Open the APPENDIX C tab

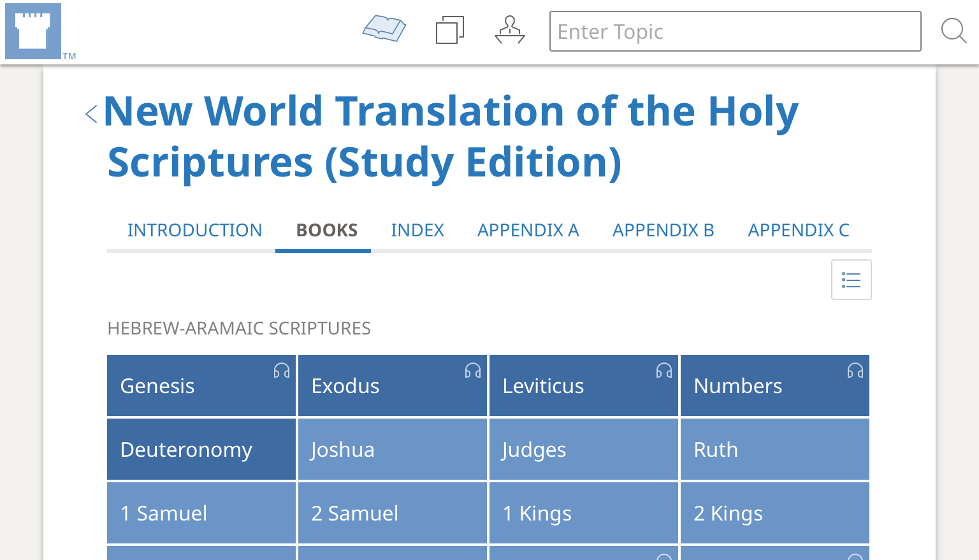click(799, 230)
